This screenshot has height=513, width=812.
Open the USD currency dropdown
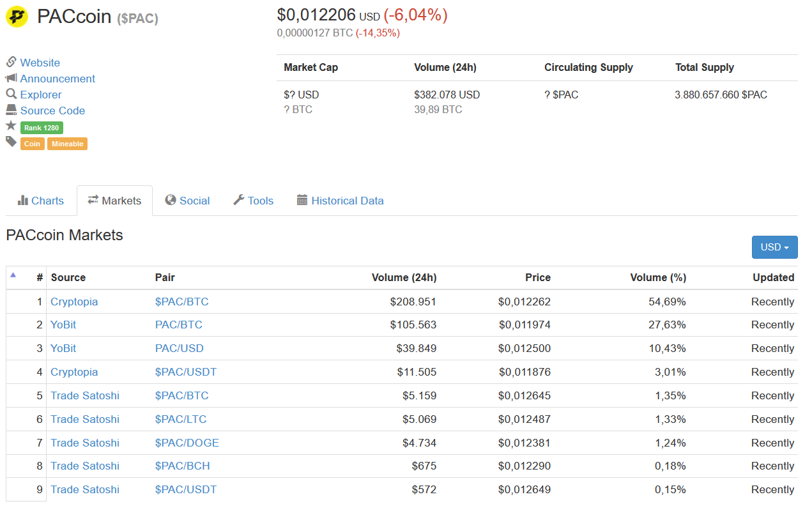pos(774,247)
